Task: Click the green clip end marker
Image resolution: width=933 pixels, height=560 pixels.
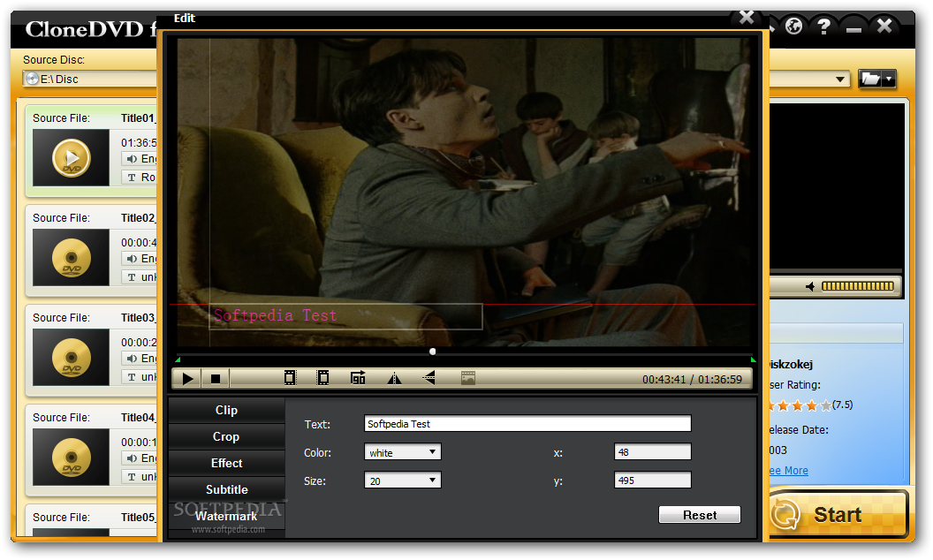Action: click(x=754, y=359)
